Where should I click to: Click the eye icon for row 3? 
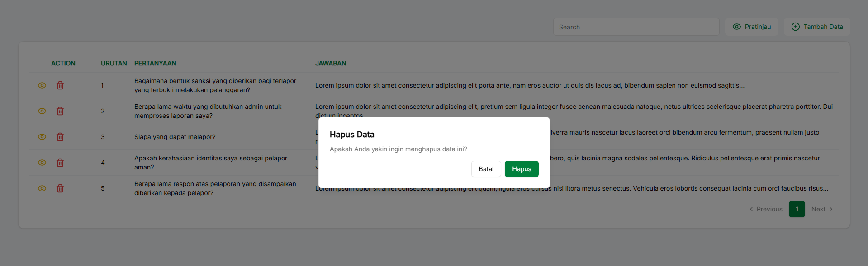42,137
